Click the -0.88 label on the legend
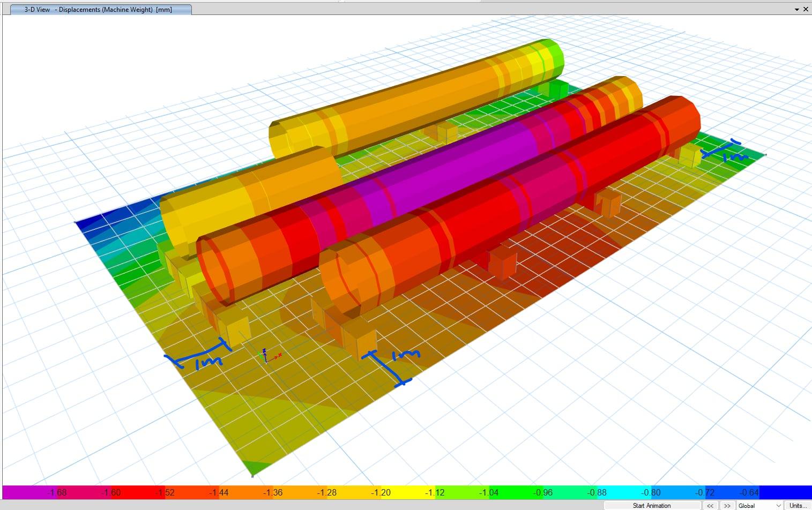Image resolution: width=812 pixels, height=510 pixels. (x=597, y=492)
